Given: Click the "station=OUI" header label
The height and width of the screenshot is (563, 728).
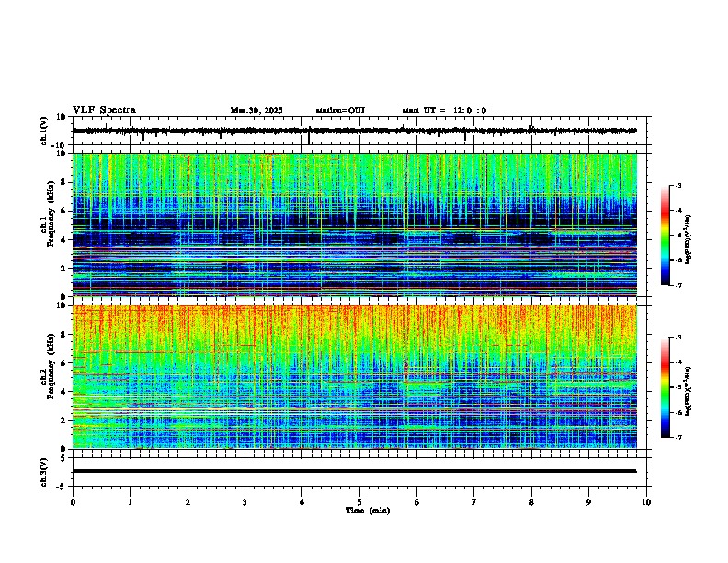Looking at the screenshot, I should (x=340, y=110).
